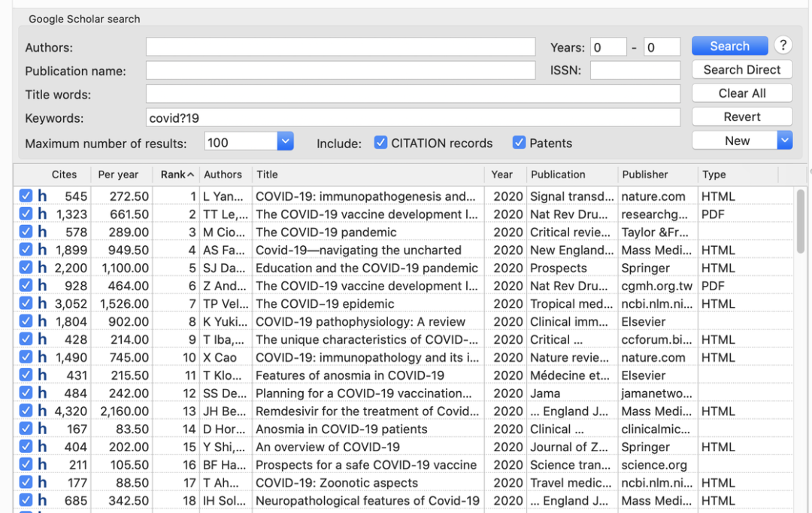Disable the CITATION records checkbox
This screenshot has height=513, width=812.
tap(381, 142)
